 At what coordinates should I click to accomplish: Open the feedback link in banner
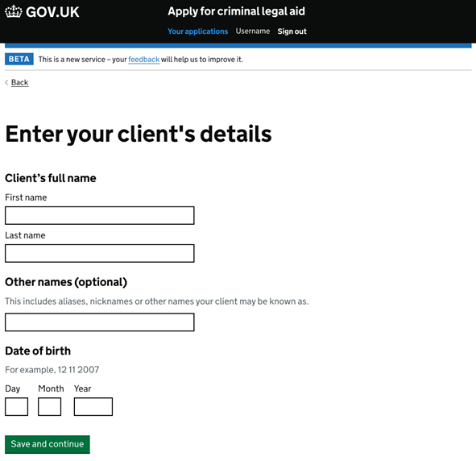point(143,60)
